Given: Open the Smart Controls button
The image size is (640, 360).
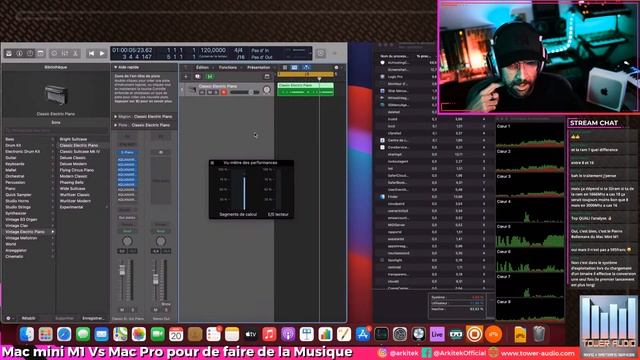Looking at the screenshot, I should (x=54, y=53).
